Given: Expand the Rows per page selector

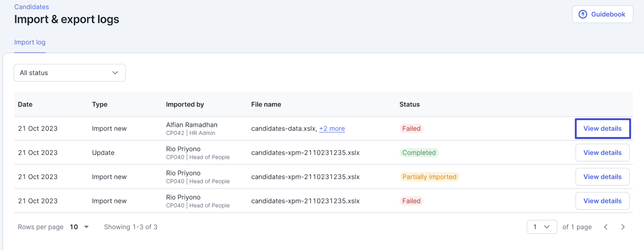Looking at the screenshot, I should (x=79, y=227).
